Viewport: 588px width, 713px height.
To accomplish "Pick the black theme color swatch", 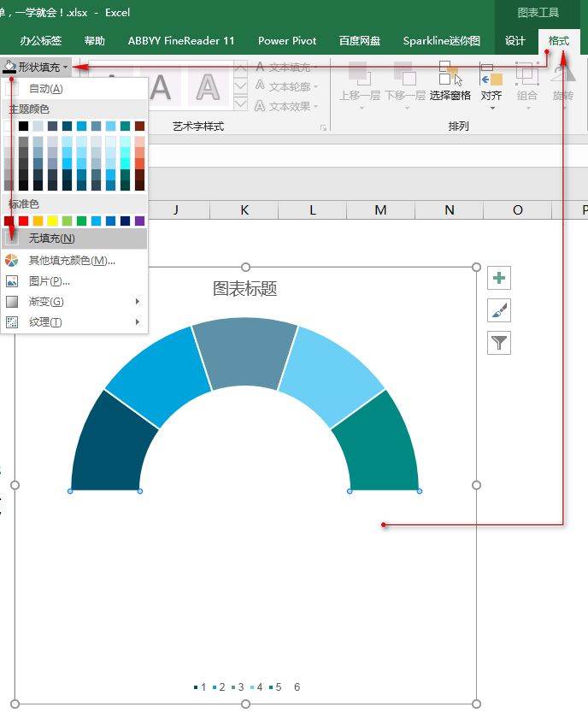I will tap(24, 126).
